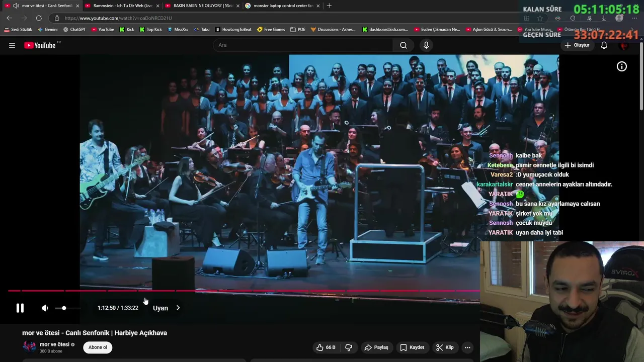Click the magnifier search button
This screenshot has width=644, height=362.
click(404, 45)
